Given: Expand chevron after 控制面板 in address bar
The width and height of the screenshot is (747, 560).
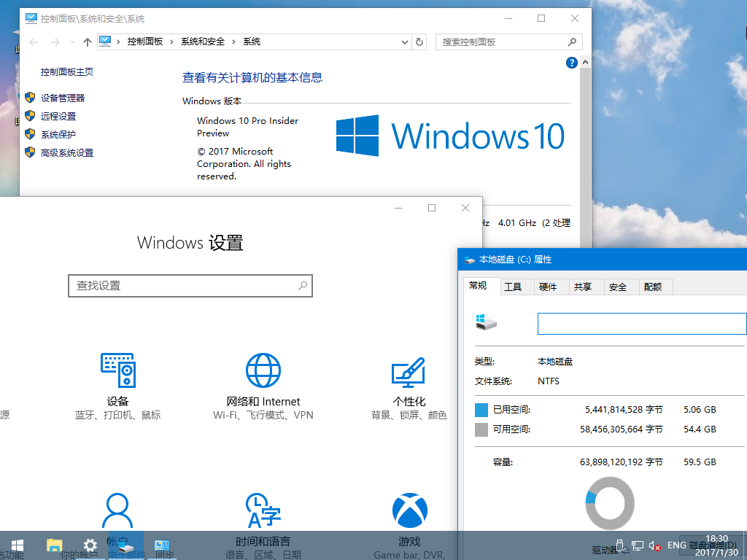Looking at the screenshot, I should (x=171, y=42).
